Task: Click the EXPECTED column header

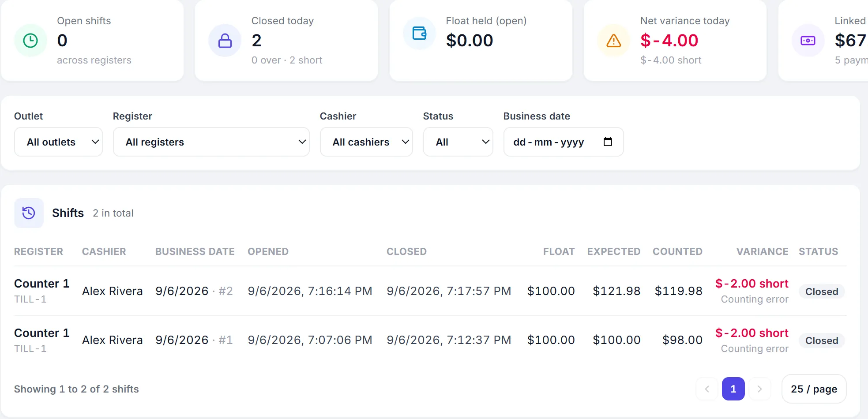Action: click(614, 251)
